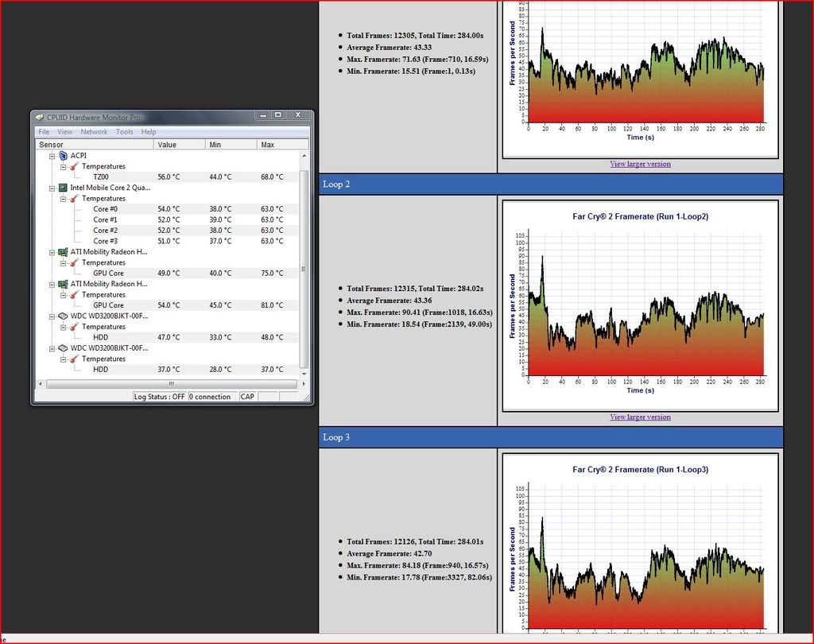Click the Loop 2 section header
Screen dimensions: 814x644
551,184
